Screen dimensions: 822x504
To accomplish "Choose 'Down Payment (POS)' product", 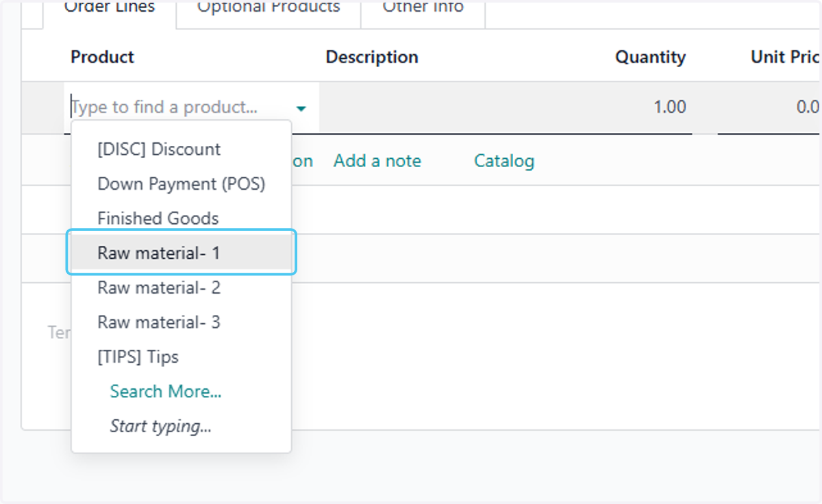I will click(x=182, y=184).
